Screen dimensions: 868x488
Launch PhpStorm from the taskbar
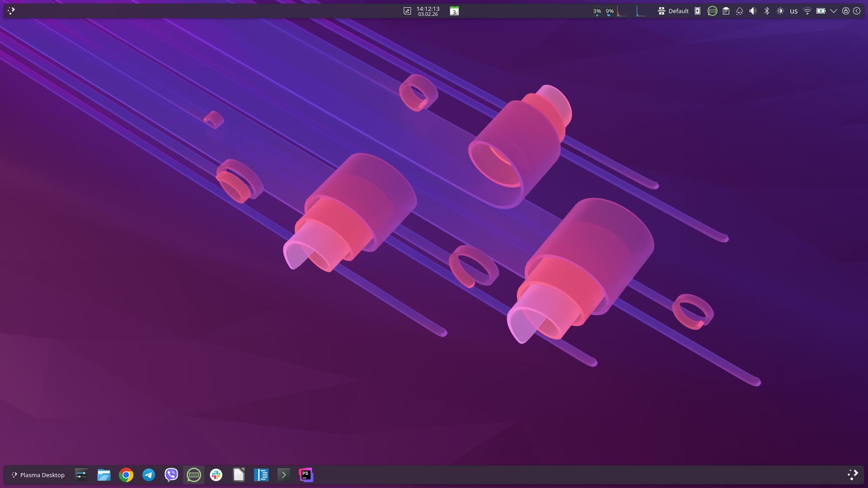(306, 475)
